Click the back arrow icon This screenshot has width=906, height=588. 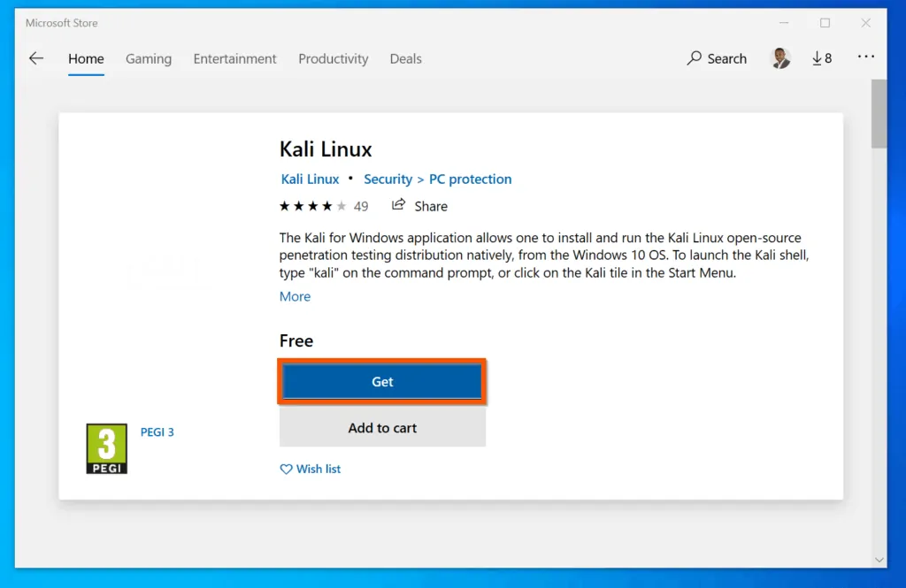click(36, 58)
